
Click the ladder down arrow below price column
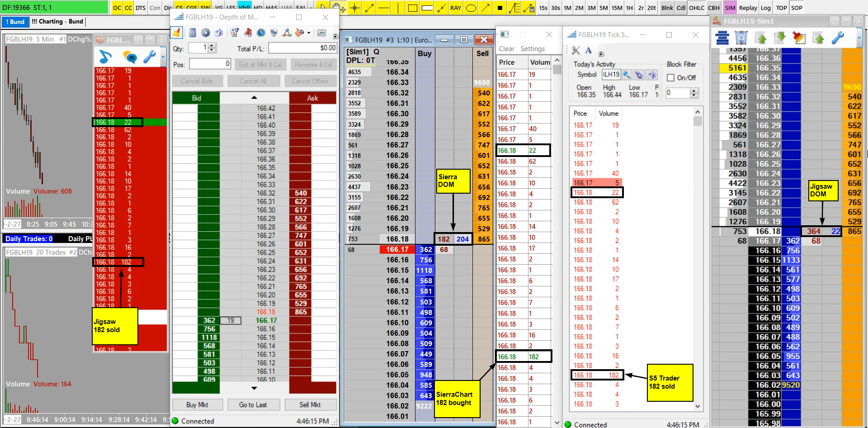coord(254,388)
